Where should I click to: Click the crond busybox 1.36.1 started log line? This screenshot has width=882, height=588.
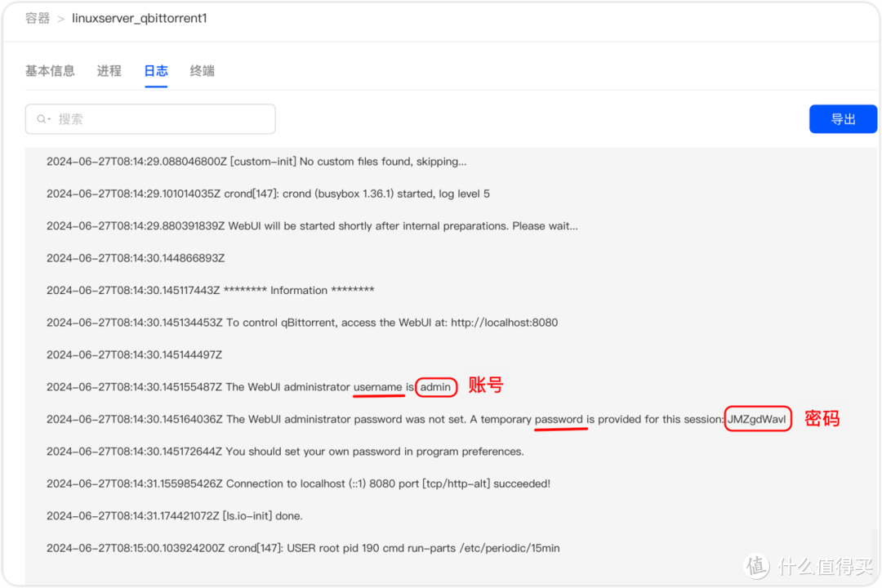pos(268,194)
